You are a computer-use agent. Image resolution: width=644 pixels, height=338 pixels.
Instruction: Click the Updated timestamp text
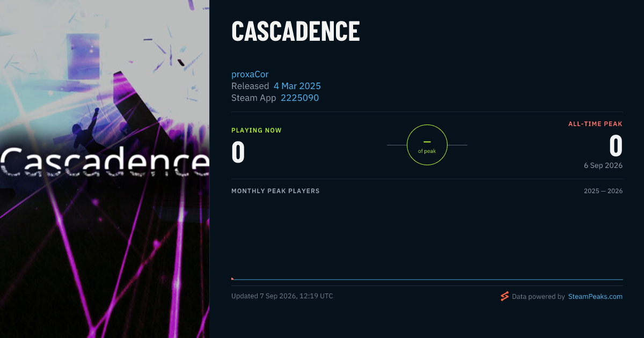(282, 296)
